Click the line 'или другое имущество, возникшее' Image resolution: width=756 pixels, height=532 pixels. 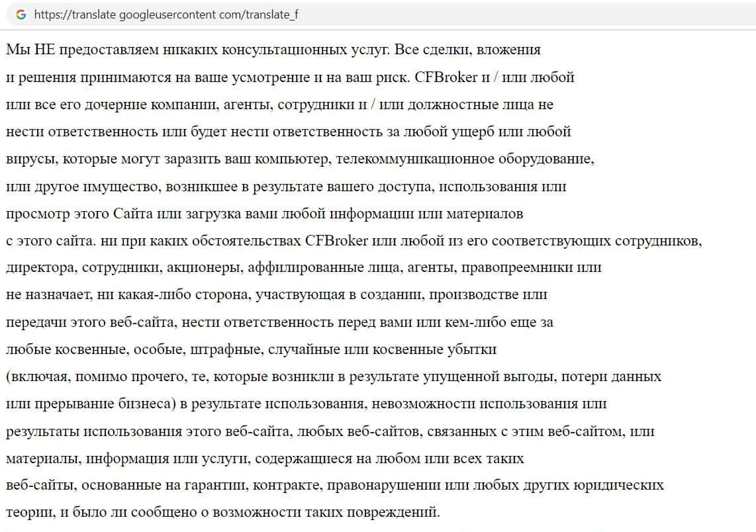coord(286,187)
